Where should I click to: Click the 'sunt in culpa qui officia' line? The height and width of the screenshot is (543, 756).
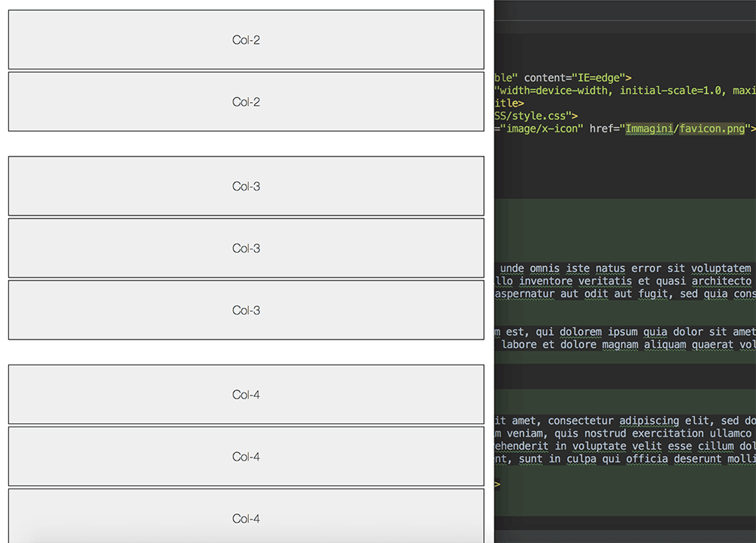[x=625, y=458]
